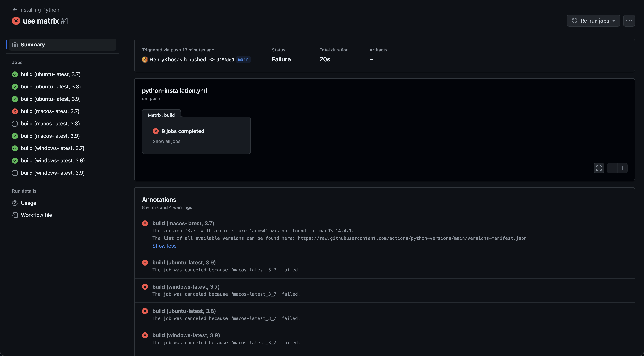Open failed build (macos-latest, 3.7) job

(50, 111)
